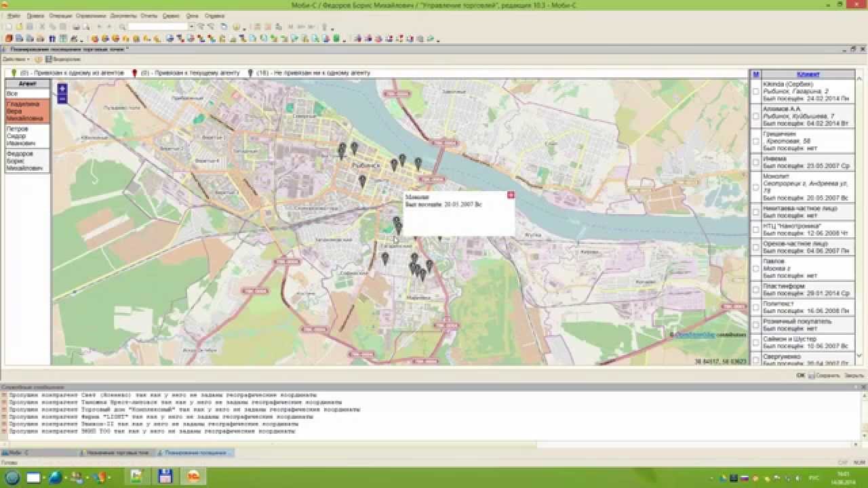The image size is (868, 488).
Task: Click into the toolbar search field
Action: pos(157,27)
